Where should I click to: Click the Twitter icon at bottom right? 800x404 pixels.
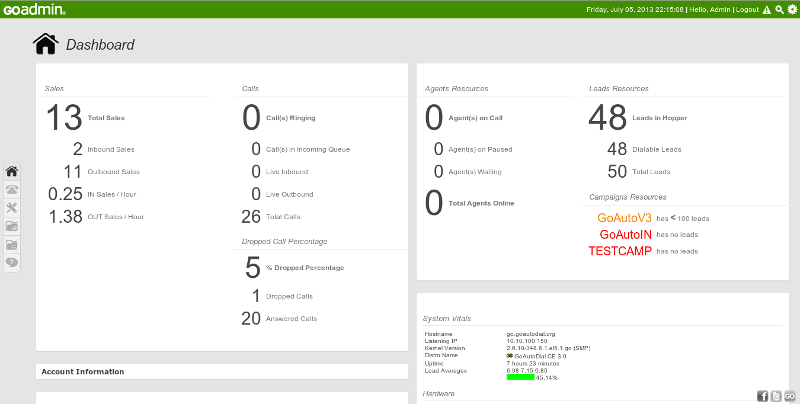pyautogui.click(x=776, y=396)
